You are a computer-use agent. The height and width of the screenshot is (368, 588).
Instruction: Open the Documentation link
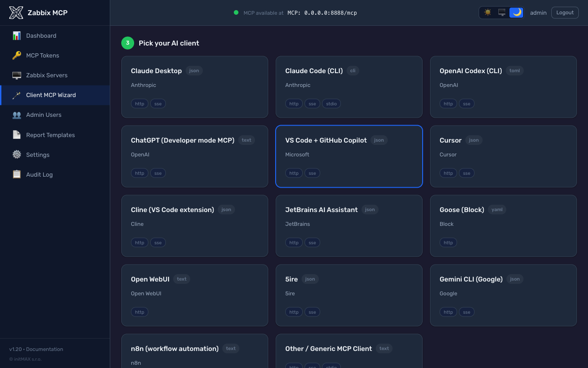(45, 349)
